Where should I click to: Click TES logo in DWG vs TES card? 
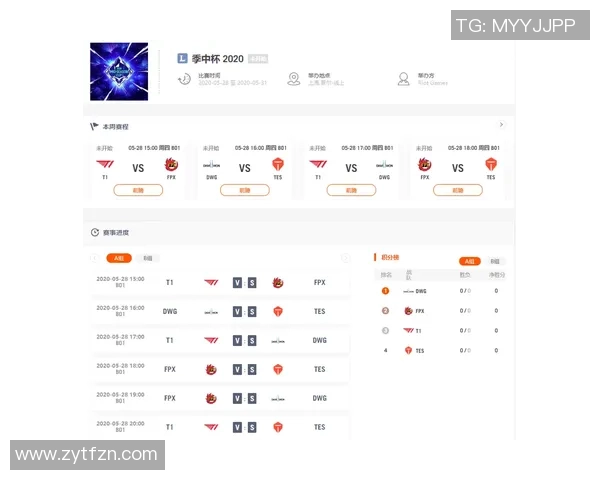278,165
